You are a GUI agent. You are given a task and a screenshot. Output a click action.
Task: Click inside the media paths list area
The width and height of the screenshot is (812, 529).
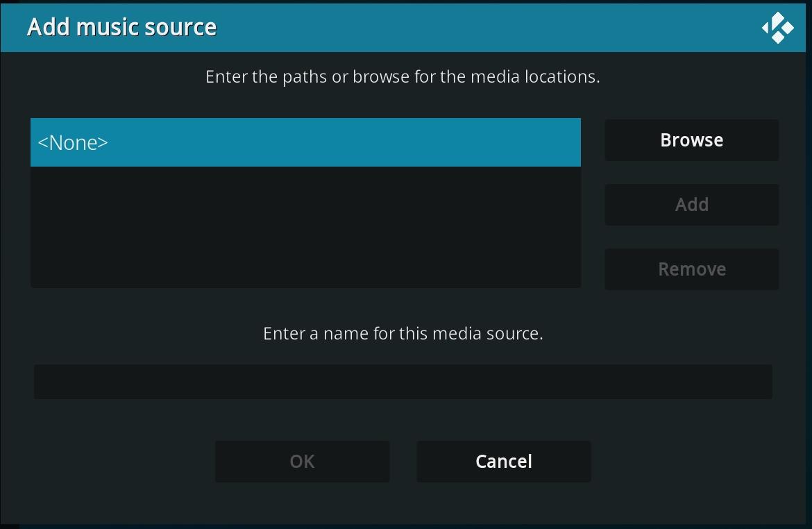[x=305, y=228]
